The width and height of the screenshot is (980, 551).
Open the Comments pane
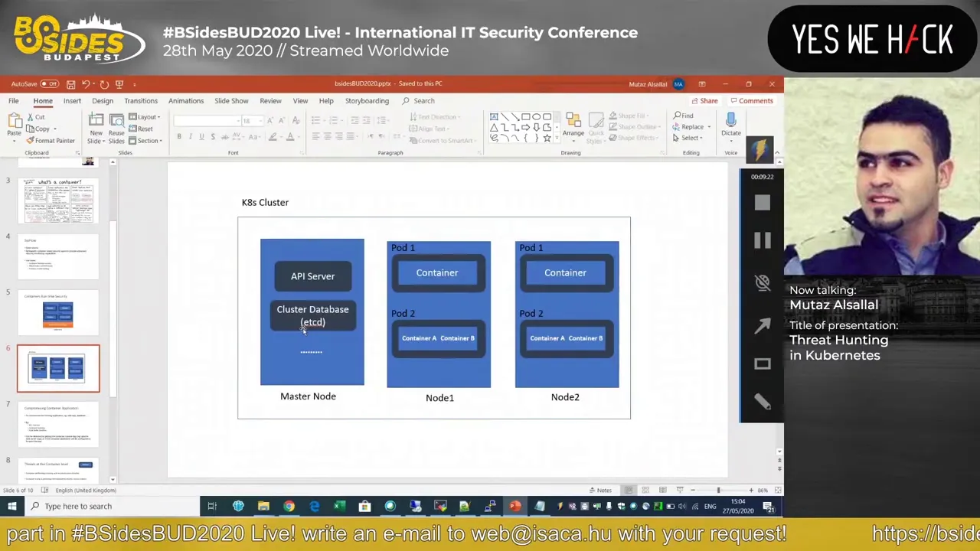pyautogui.click(x=751, y=101)
